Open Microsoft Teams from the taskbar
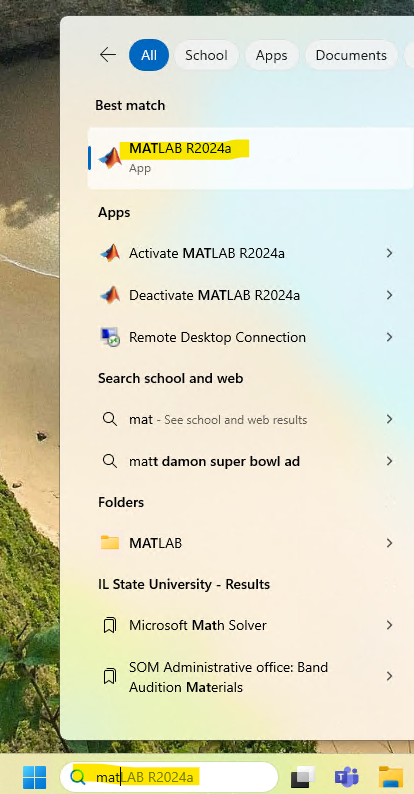 [347, 776]
